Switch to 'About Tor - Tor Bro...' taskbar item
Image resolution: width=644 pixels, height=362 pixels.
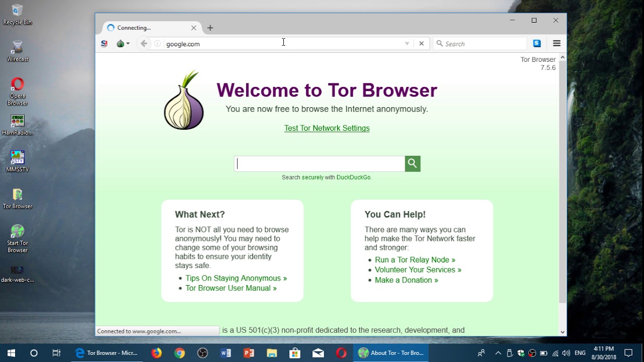point(391,353)
